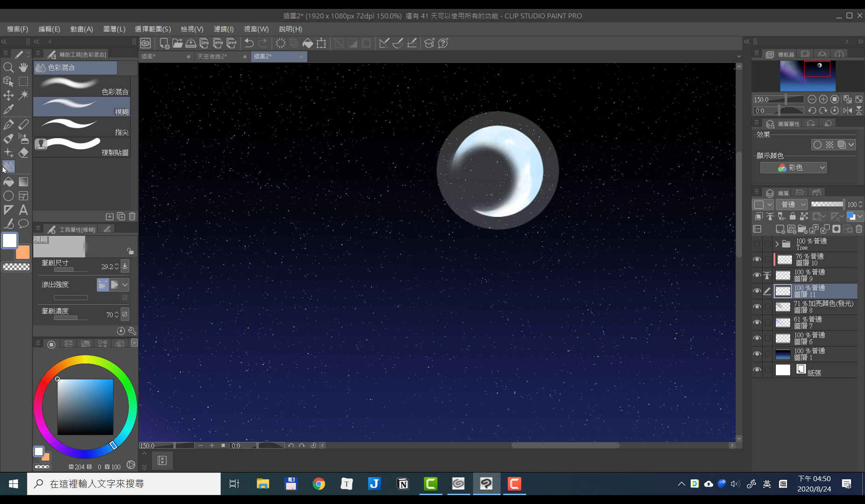The image size is (865, 504).
Task: Select the Magnifier zoom tool
Action: (x=8, y=68)
